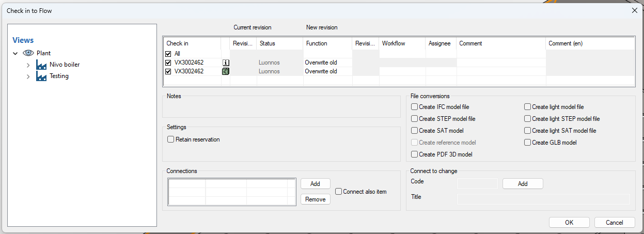Image resolution: width=644 pixels, height=234 pixels.
Task: Click Add button in Connections section
Action: point(315,184)
